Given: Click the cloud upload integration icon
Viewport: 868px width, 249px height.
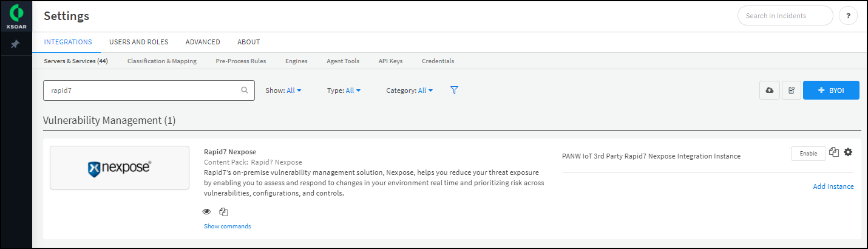Looking at the screenshot, I should click(x=770, y=90).
